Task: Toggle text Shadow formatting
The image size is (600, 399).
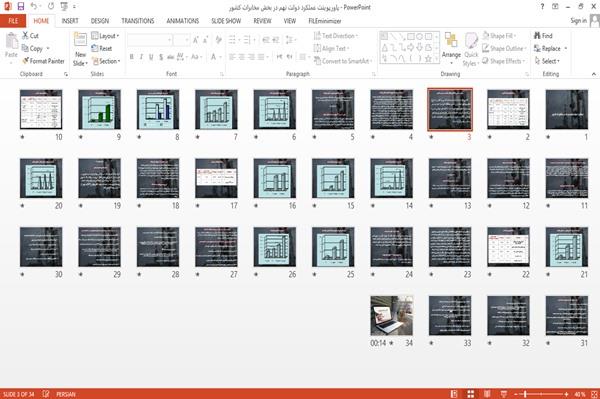Action: (x=161, y=57)
